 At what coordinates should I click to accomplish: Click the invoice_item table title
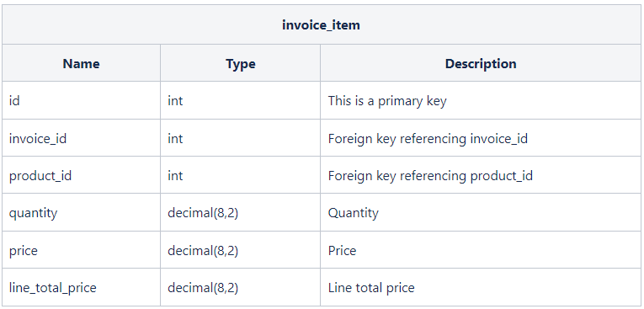[321, 25]
